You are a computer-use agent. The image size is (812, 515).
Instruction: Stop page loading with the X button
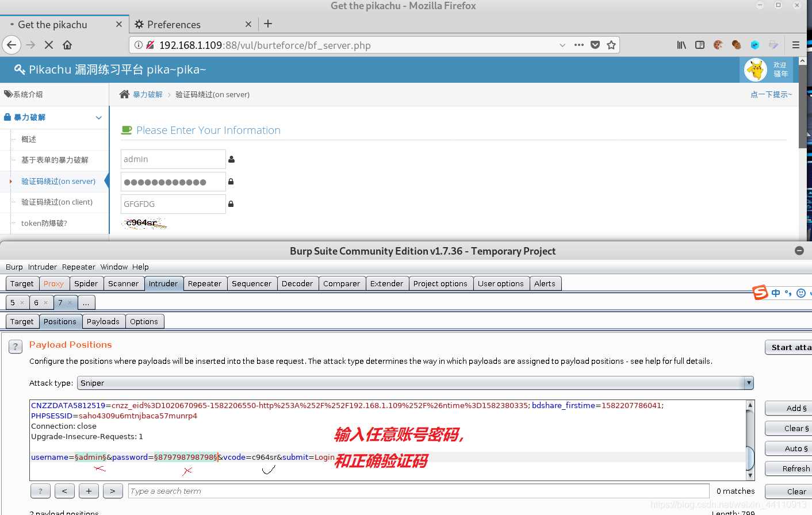[x=49, y=45]
